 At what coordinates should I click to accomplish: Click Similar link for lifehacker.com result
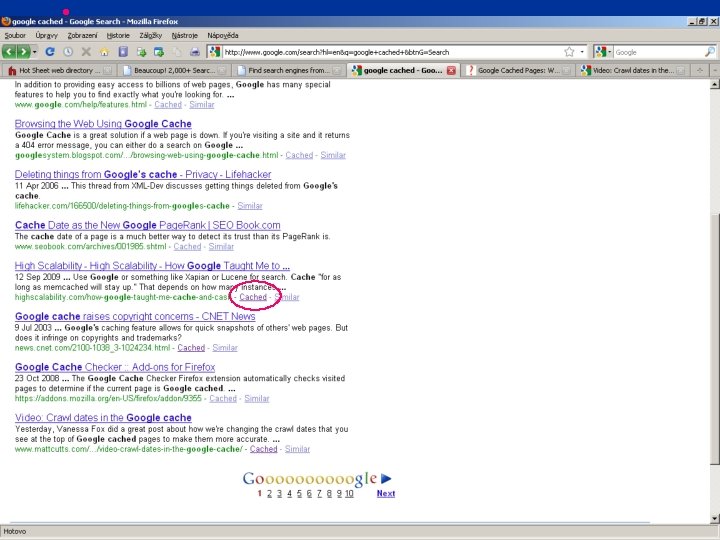tap(250, 206)
